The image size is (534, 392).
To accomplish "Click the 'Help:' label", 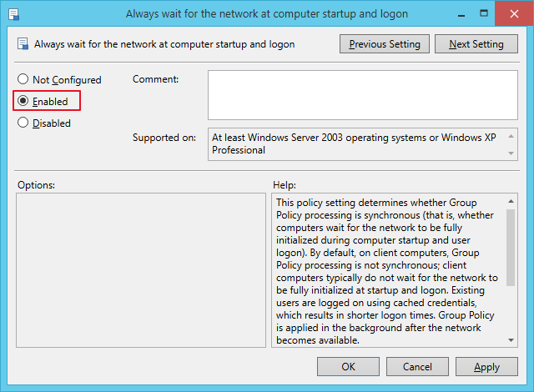I will tap(285, 185).
